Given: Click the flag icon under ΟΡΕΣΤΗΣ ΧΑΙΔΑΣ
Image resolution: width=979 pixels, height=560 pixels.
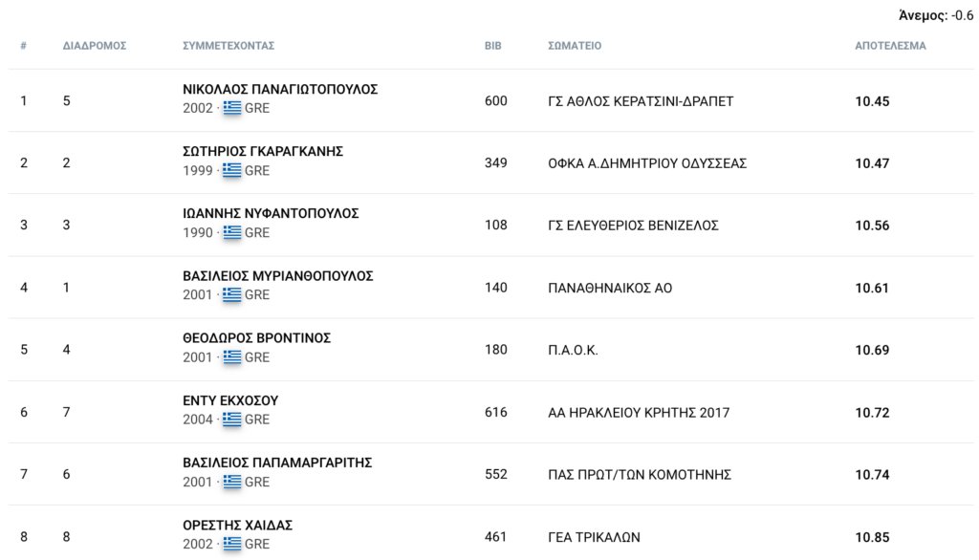Looking at the screenshot, I should pos(232,543).
